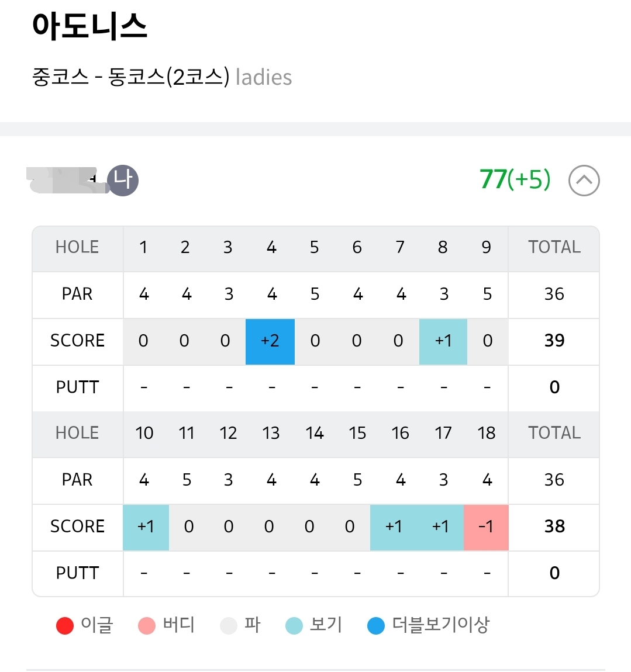This screenshot has width=631, height=672.
Task: Click the gray par (파) legend dot
Action: pyautogui.click(x=228, y=626)
